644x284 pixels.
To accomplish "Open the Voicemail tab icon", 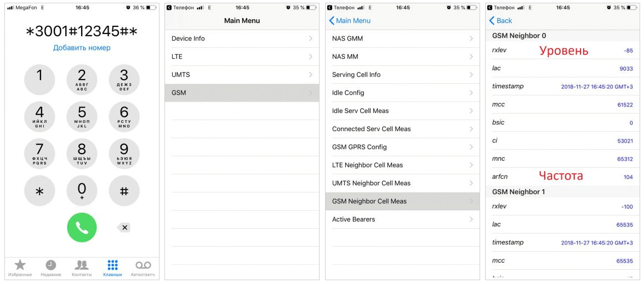I will pos(143,265).
